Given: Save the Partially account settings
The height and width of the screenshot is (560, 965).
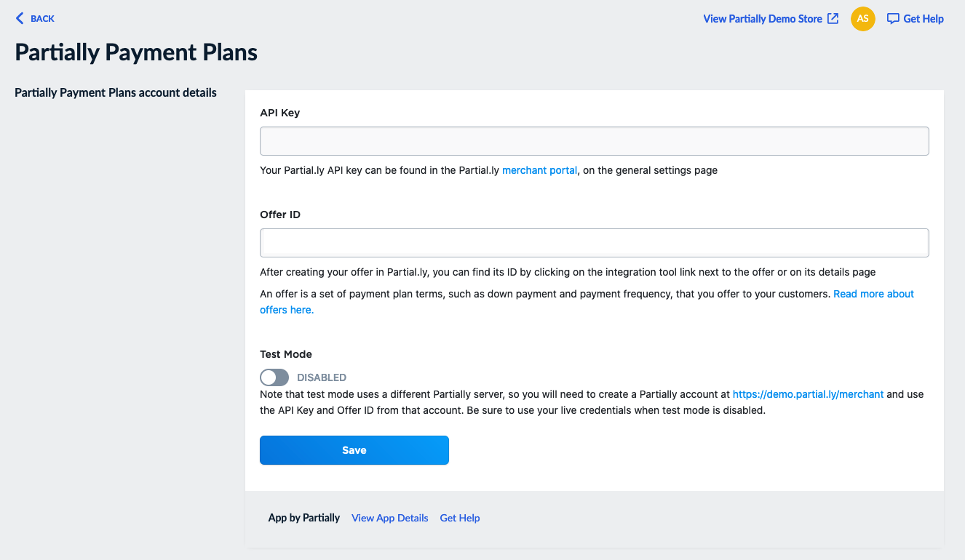Looking at the screenshot, I should (x=354, y=450).
